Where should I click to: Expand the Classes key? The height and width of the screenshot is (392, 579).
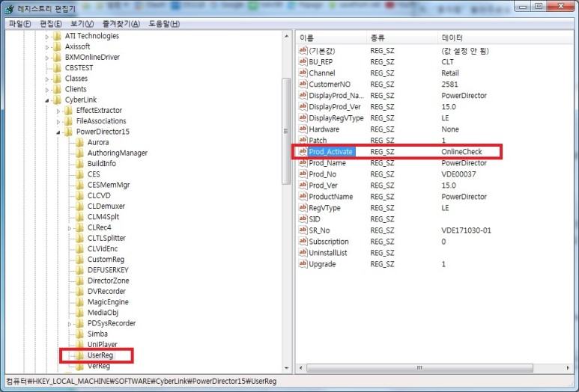47,79
